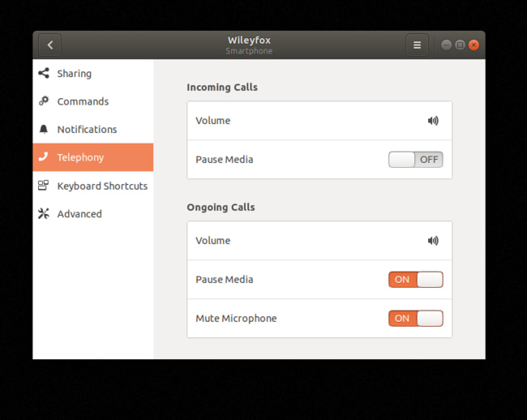Enable Pause Media for Incoming Calls
Viewport: 527px width, 420px height.
[x=415, y=160]
